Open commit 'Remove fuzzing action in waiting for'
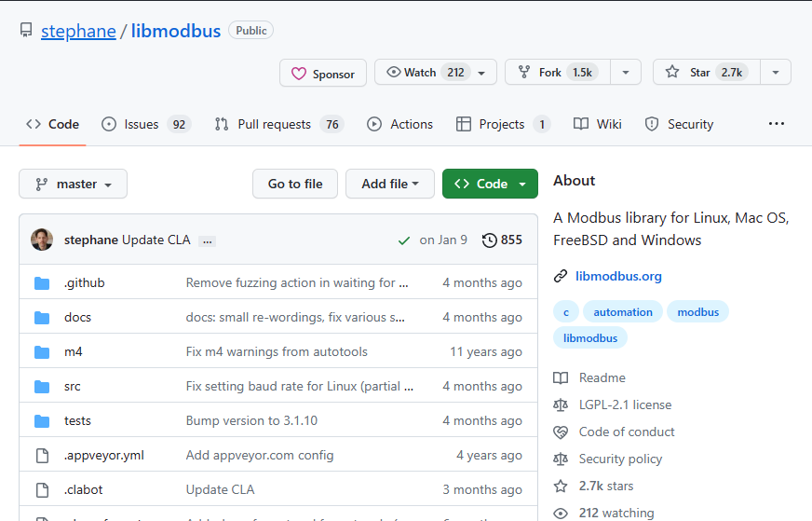 (297, 283)
